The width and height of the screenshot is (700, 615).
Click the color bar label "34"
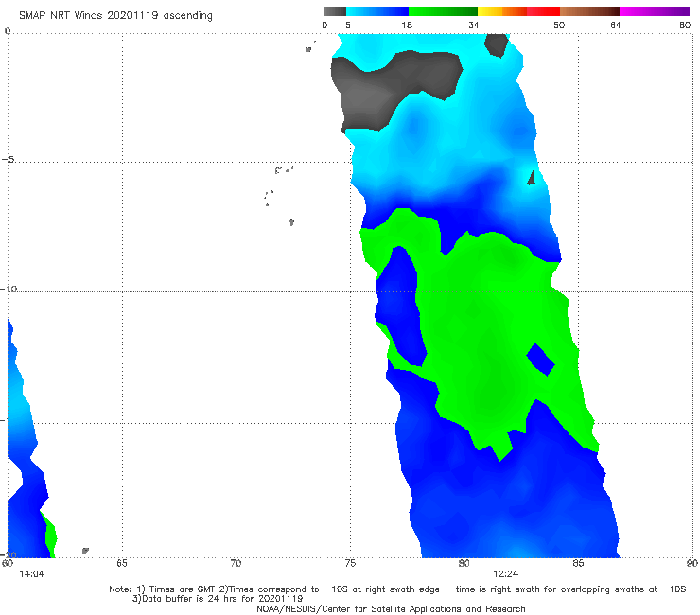click(474, 25)
